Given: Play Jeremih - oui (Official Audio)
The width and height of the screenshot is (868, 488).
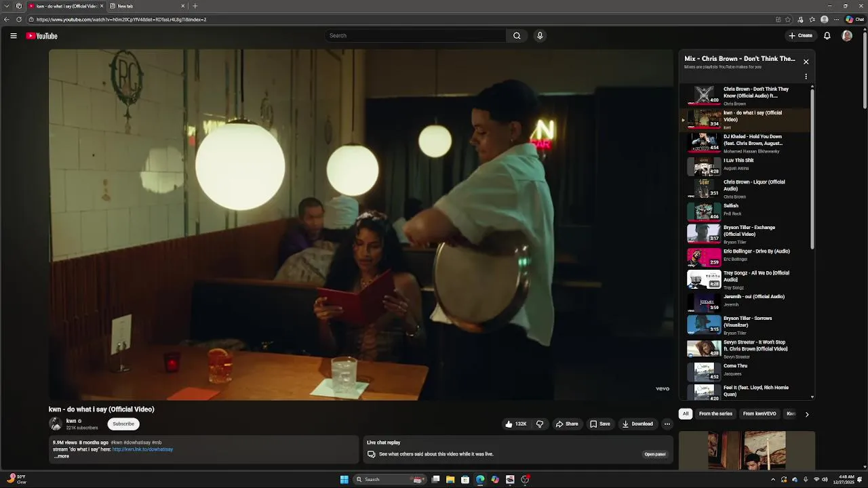Looking at the screenshot, I should [746, 302].
